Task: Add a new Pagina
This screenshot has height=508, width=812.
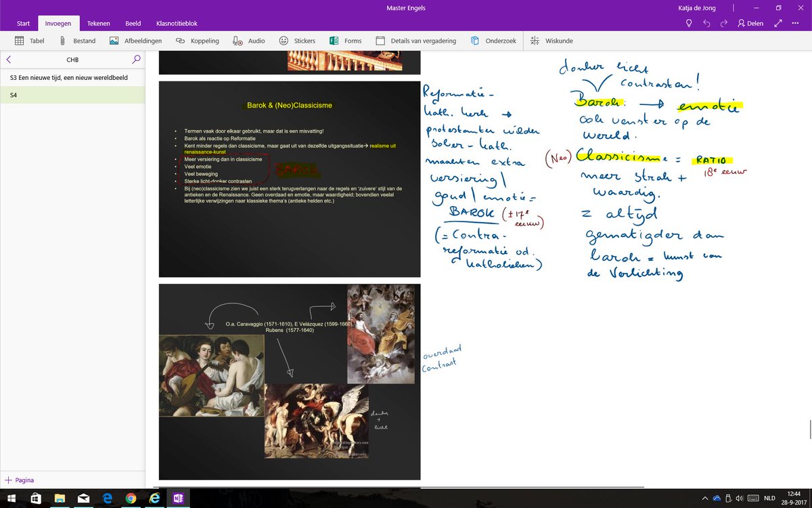Action: tap(20, 480)
